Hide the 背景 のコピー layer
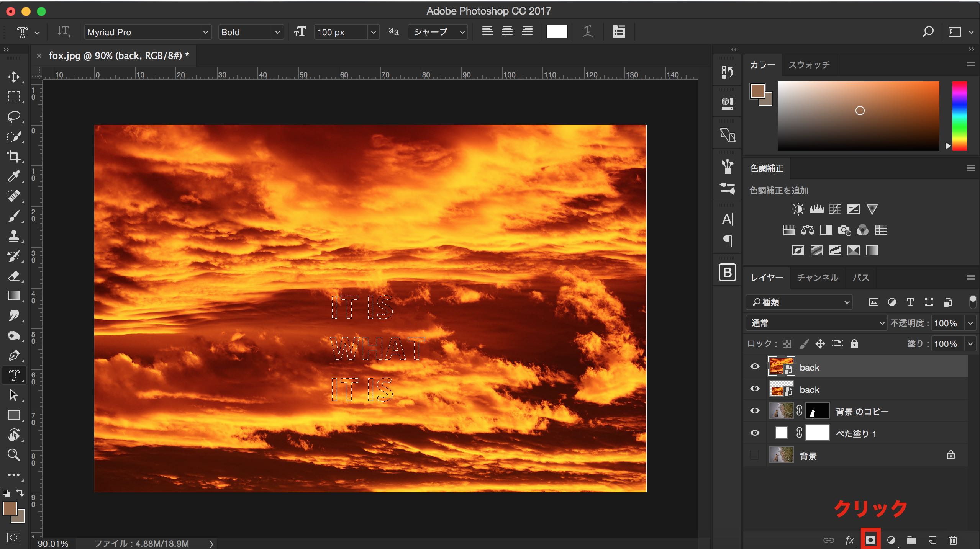This screenshot has width=980, height=549. tap(755, 411)
